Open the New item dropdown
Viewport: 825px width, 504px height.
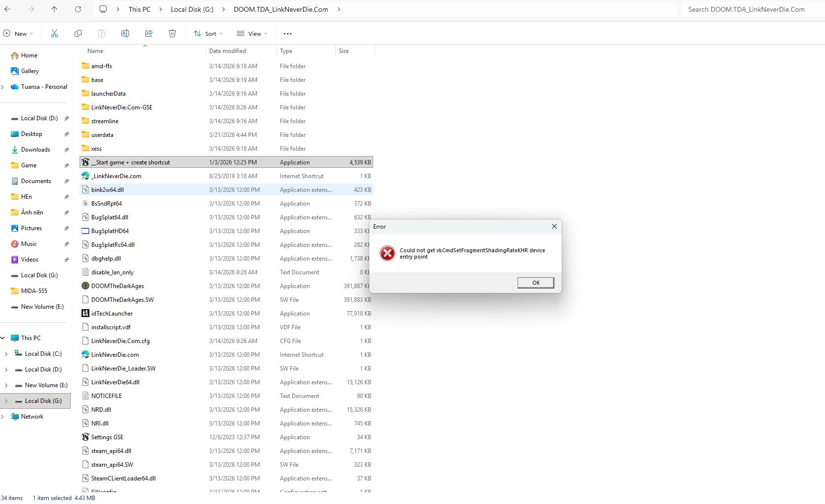[18, 34]
